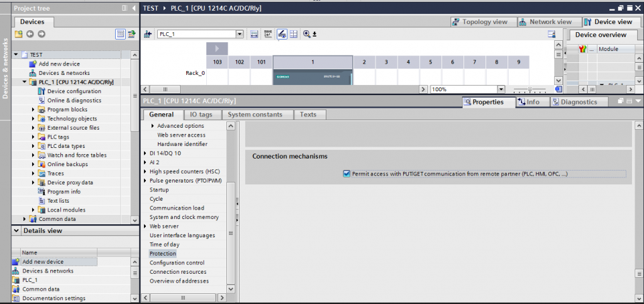644x304 pixels.
Task: Expand the Watch and force tables folder
Action: click(x=33, y=155)
